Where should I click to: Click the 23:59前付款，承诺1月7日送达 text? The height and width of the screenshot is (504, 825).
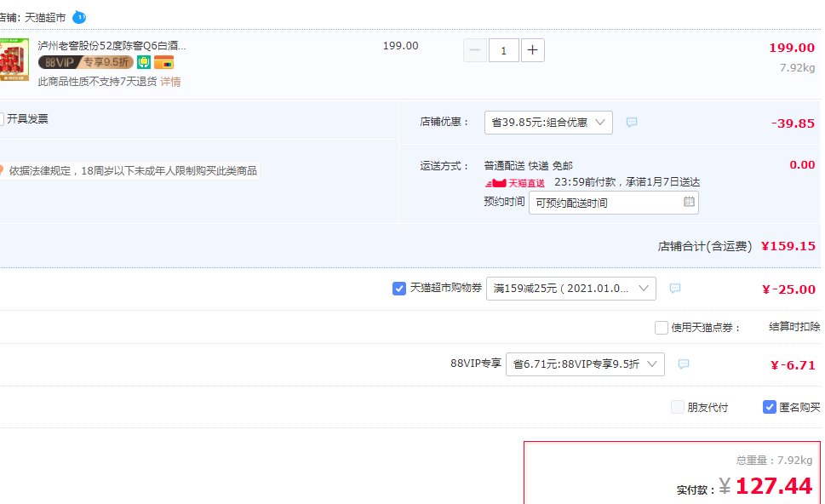click(x=627, y=182)
